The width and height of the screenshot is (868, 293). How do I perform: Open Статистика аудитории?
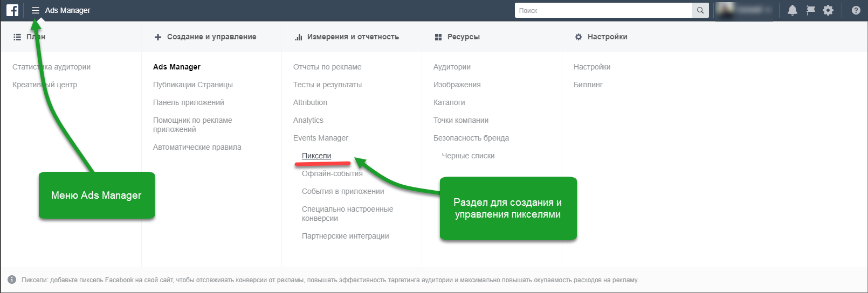[51, 67]
